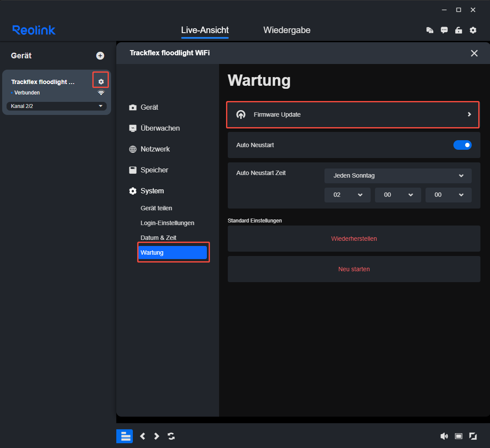The width and height of the screenshot is (490, 448).
Task: Click the Neu starten button
Action: 354,269
